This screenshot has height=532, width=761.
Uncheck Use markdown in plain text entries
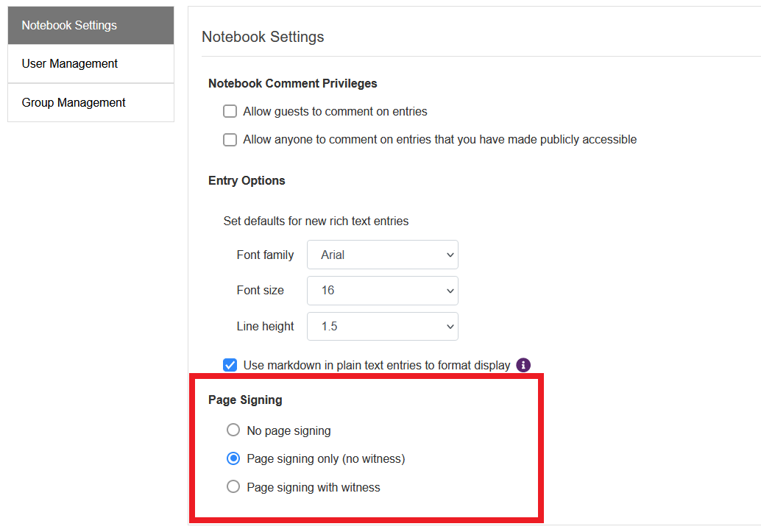[x=230, y=365]
